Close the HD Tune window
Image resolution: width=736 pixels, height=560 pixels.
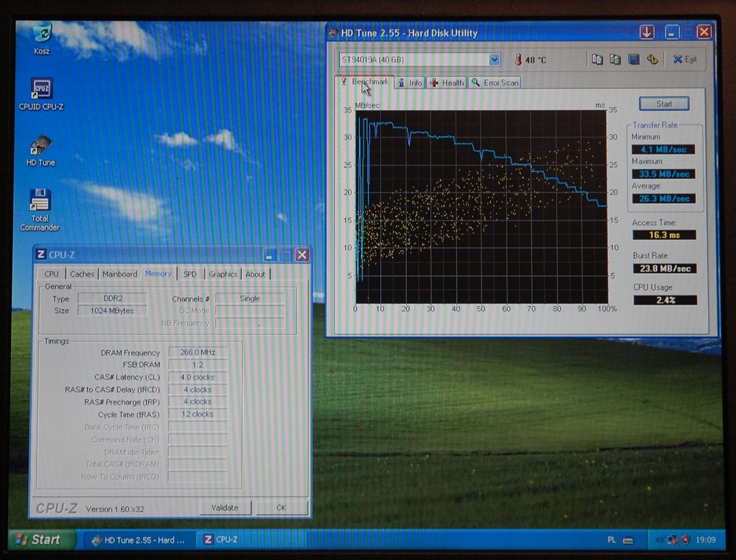tap(704, 32)
